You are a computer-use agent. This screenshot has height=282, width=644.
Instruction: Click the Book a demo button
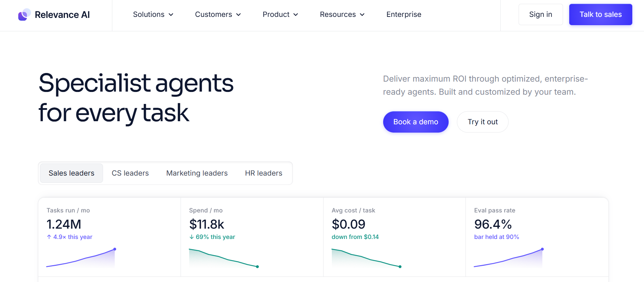[416, 122]
